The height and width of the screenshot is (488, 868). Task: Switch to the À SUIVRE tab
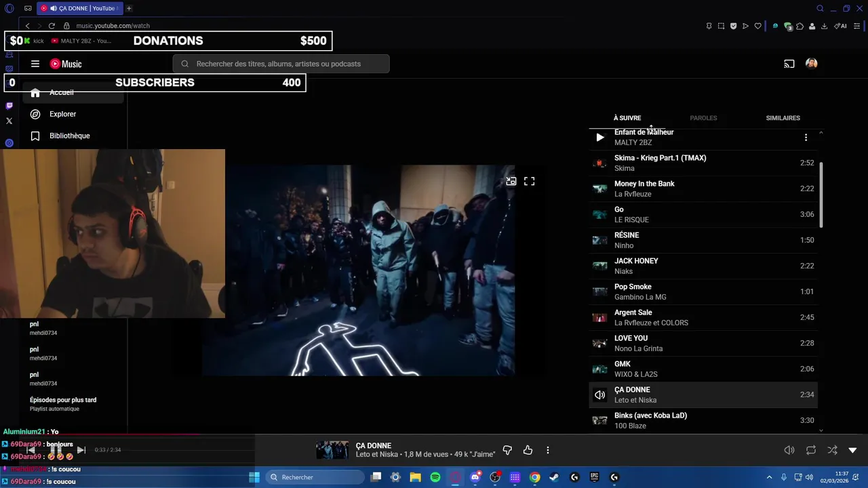pos(627,118)
